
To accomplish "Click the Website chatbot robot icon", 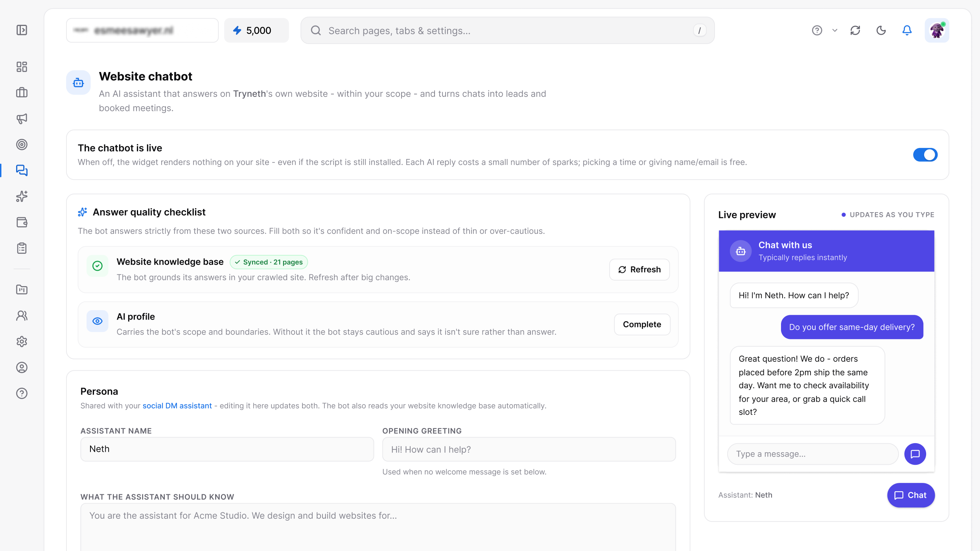I will [x=78, y=83].
